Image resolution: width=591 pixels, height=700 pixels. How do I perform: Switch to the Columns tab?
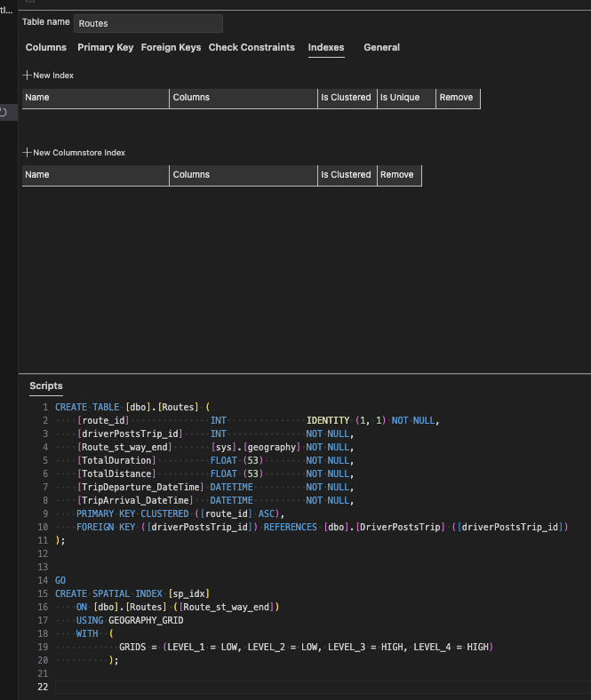pos(46,47)
